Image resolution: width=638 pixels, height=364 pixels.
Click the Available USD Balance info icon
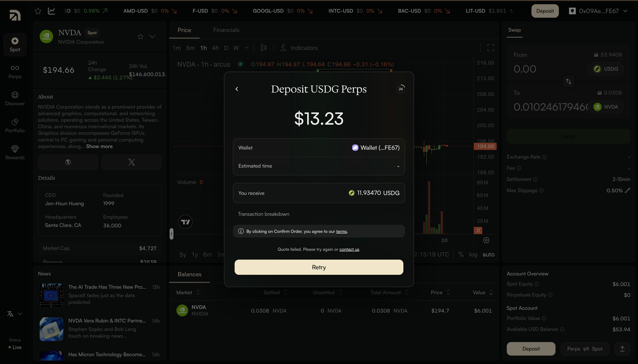pyautogui.click(x=562, y=329)
